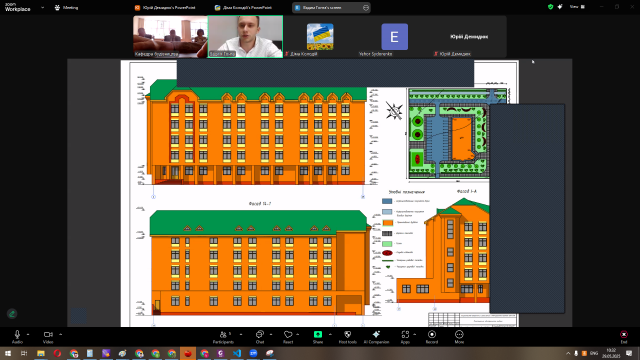
Task: Select Юрій Демидюк participant tile
Action: (x=469, y=37)
